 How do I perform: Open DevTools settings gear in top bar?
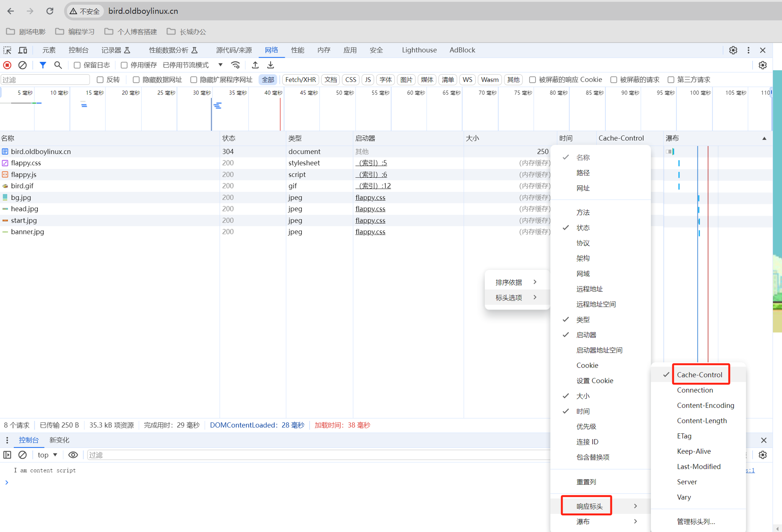click(733, 50)
